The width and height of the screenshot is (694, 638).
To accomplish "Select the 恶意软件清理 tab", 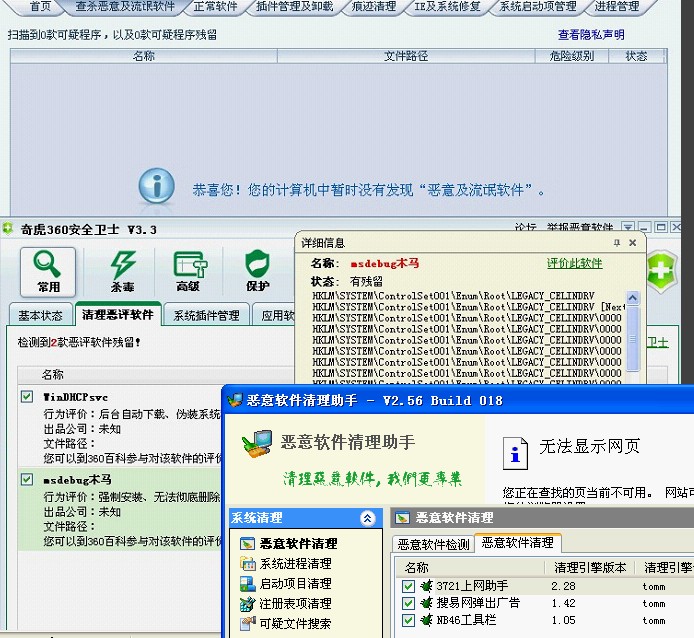I will pyautogui.click(x=517, y=543).
